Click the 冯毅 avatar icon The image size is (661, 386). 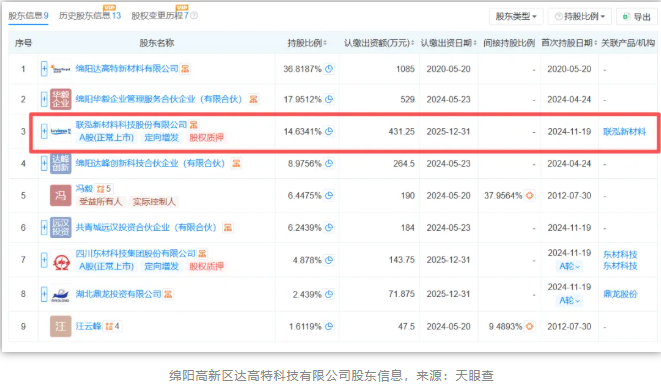(61, 196)
